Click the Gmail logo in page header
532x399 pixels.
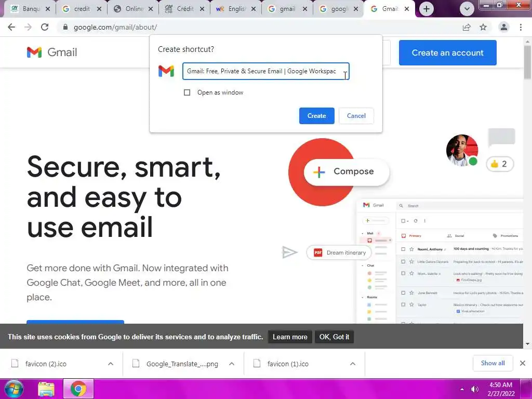(52, 52)
